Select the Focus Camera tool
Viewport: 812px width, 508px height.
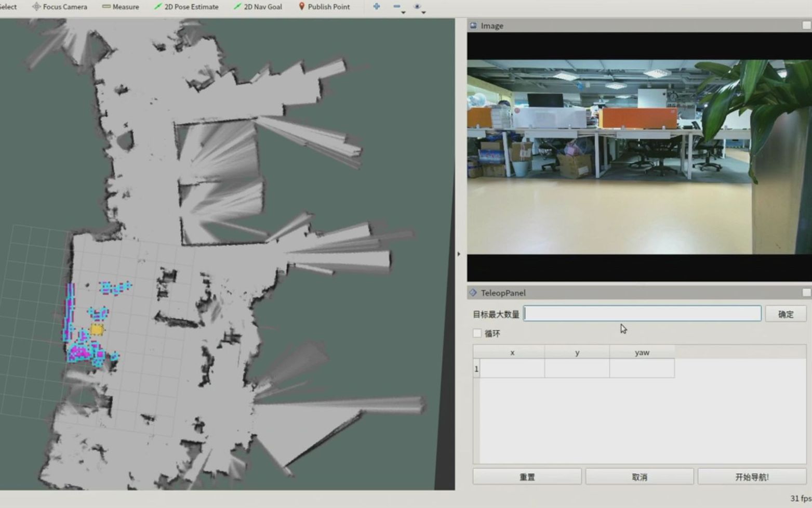click(x=60, y=7)
